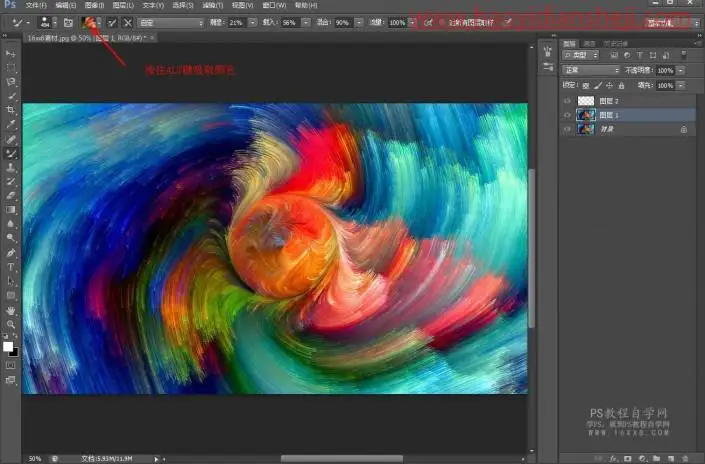Open the File (F) menu
The width and height of the screenshot is (705, 464).
[x=36, y=5]
